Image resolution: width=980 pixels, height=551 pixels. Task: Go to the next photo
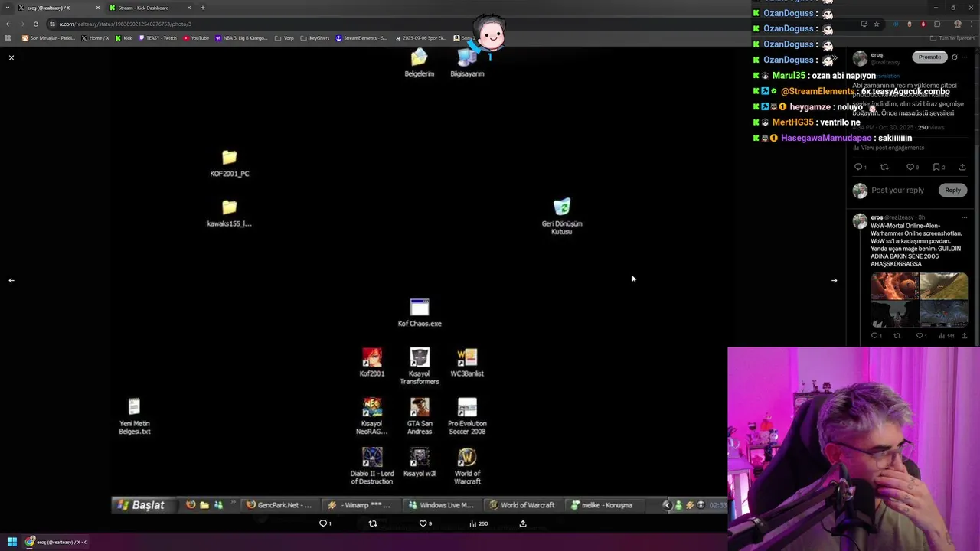[x=834, y=280]
